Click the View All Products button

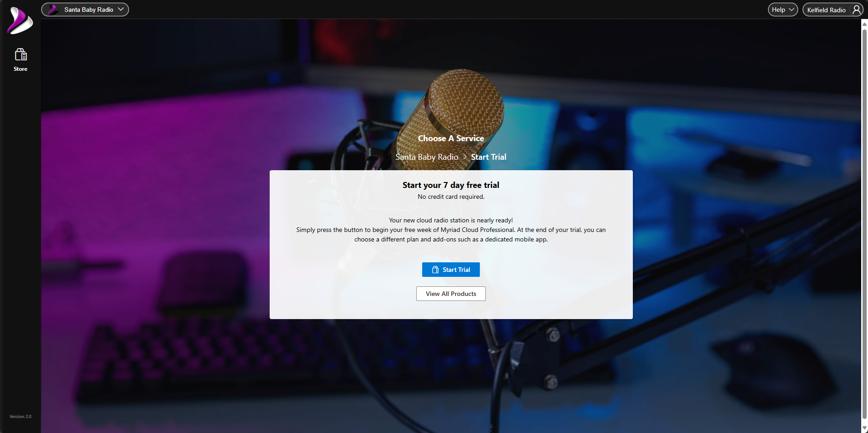click(451, 294)
